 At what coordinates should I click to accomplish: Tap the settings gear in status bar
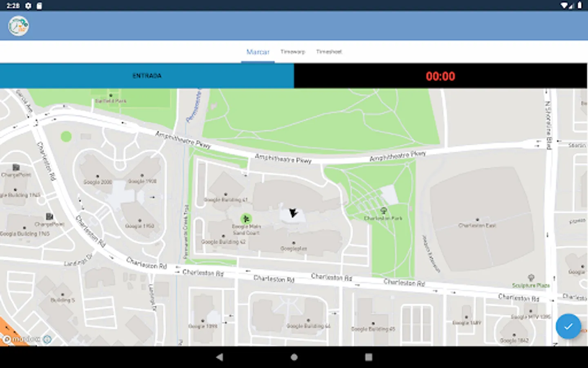tap(28, 6)
